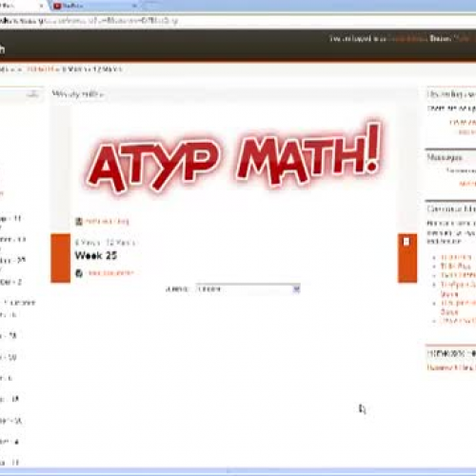The height and width of the screenshot is (476, 476).
Task: Click the ATYP MATH! banner image
Action: click(234, 157)
